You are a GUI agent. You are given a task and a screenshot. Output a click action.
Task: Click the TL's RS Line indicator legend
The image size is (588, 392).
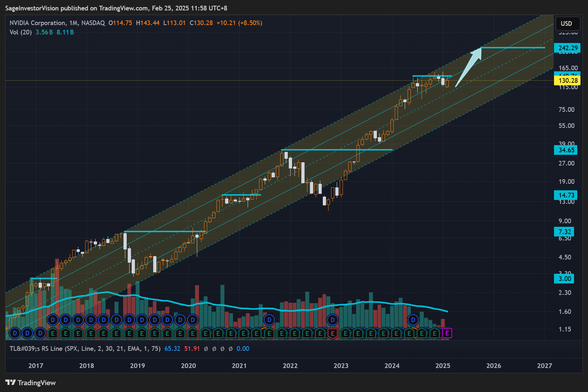coord(85,349)
